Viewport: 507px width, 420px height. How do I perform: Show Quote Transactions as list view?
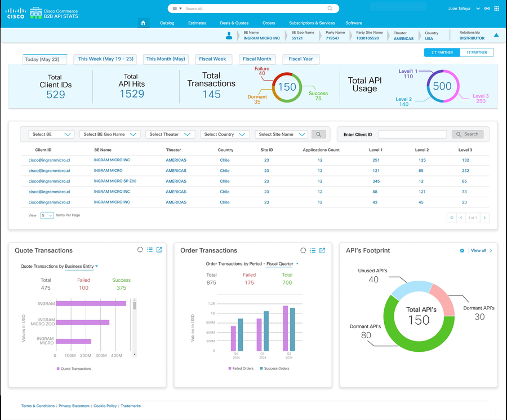tap(150, 250)
